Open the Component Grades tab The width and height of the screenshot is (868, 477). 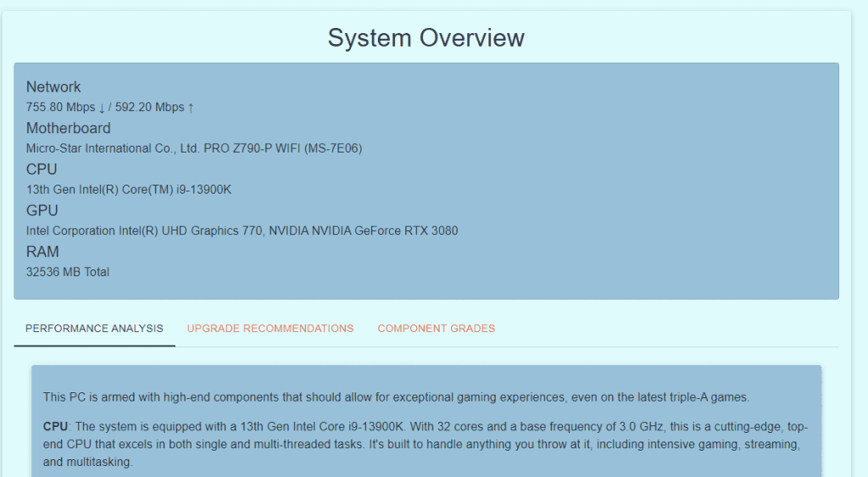point(436,329)
